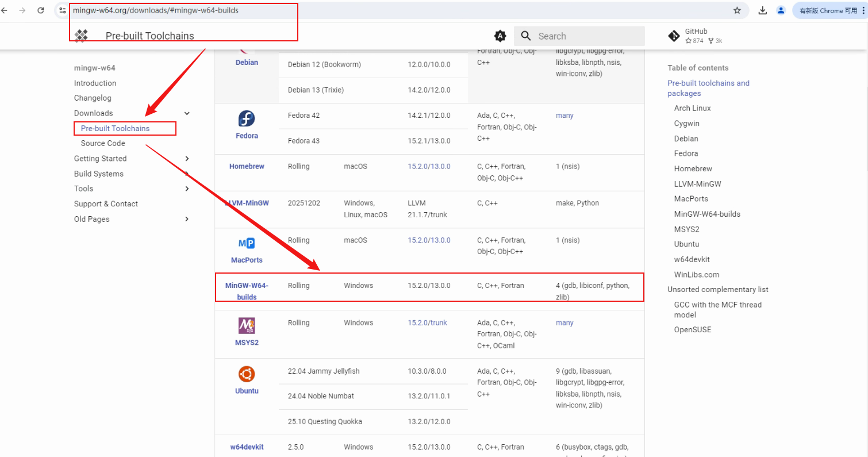
Task: Click the search magnifier icon
Action: coord(526,36)
